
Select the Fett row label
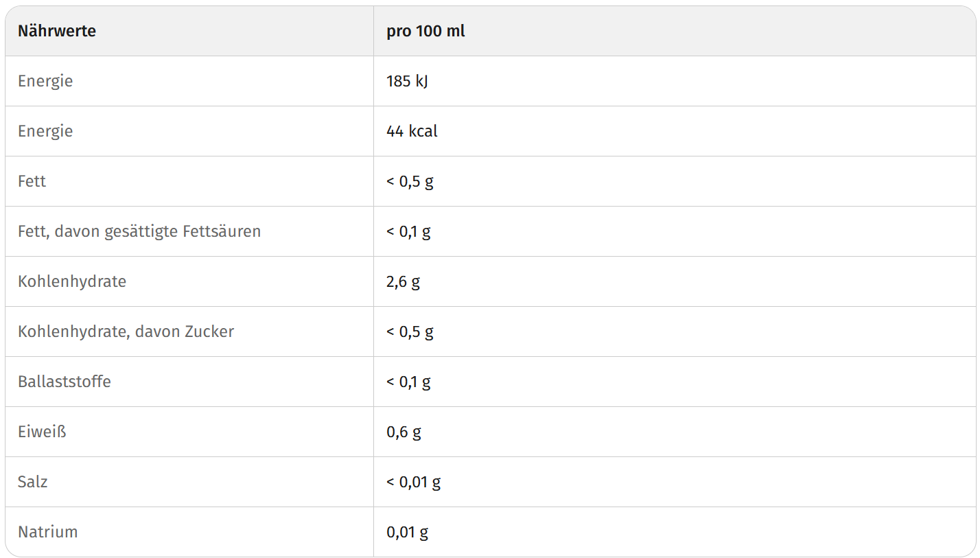coord(32,181)
